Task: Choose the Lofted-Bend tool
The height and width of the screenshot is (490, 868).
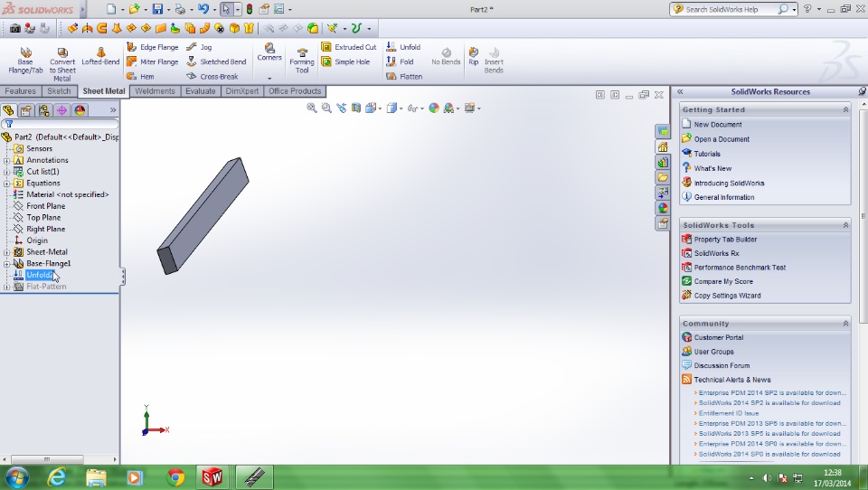Action: [100, 56]
